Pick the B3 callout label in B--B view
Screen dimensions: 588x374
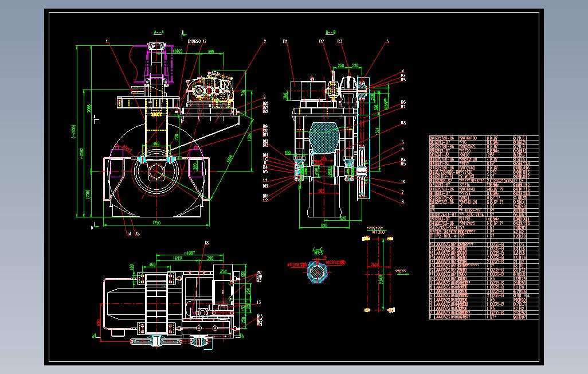339,41
